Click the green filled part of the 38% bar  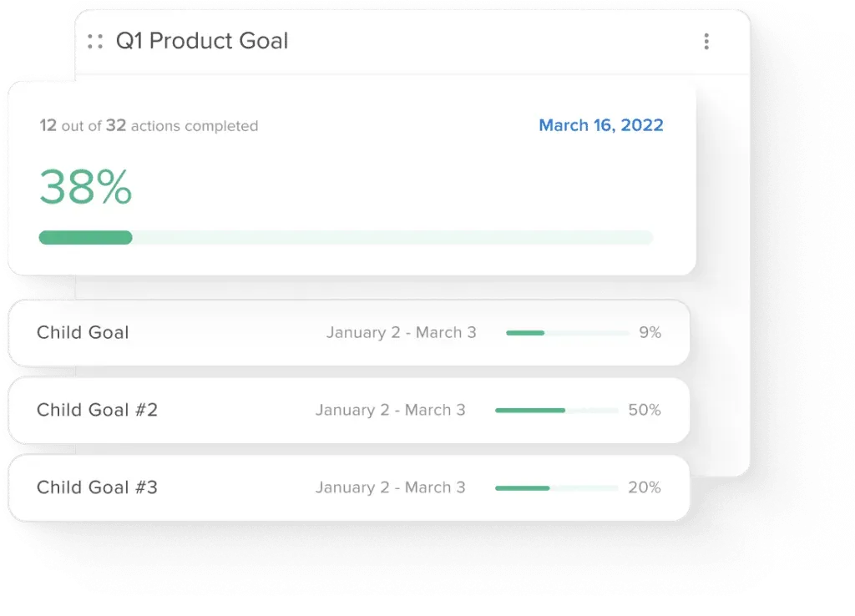(86, 238)
